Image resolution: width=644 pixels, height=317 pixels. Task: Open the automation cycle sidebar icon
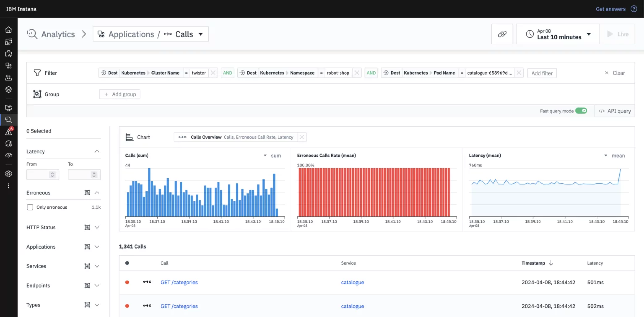[x=9, y=144]
